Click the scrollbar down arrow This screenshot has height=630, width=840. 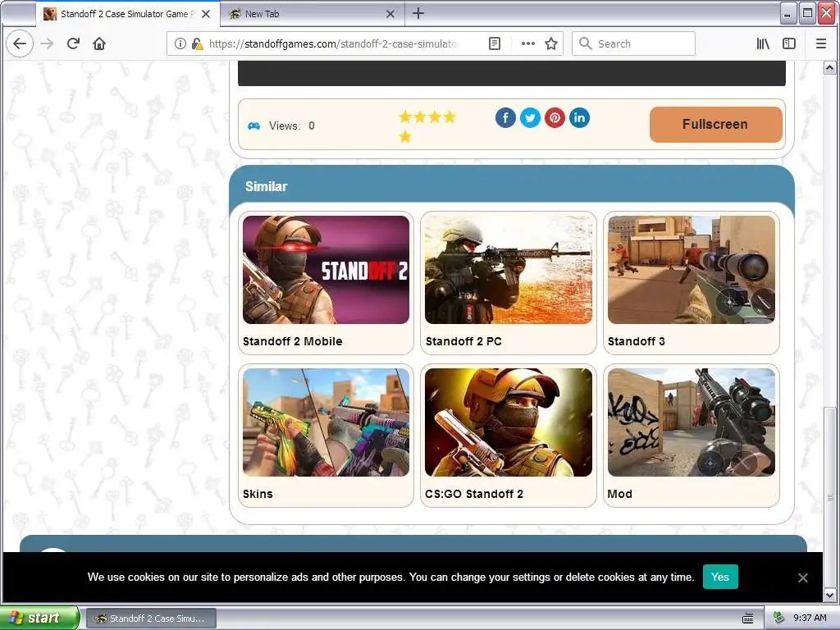tap(829, 595)
